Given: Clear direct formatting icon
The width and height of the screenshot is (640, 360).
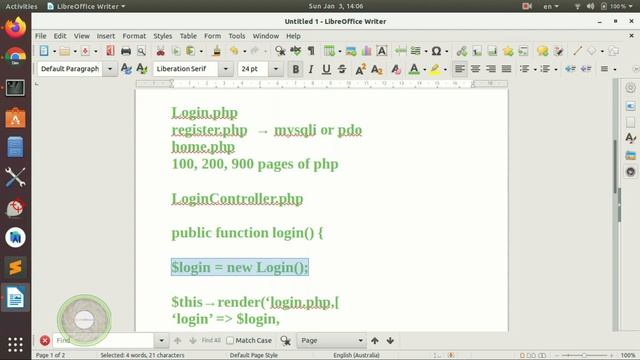Looking at the screenshot, I should point(396,69).
